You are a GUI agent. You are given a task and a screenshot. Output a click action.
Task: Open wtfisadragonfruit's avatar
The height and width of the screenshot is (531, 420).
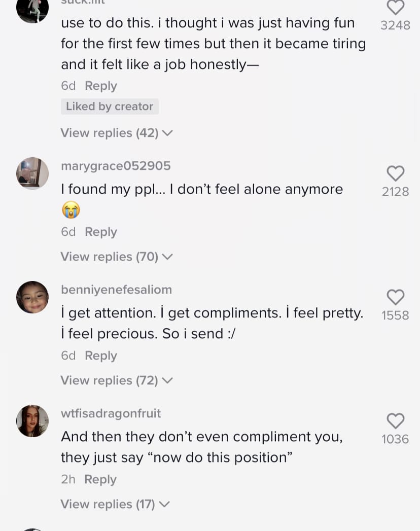click(32, 421)
